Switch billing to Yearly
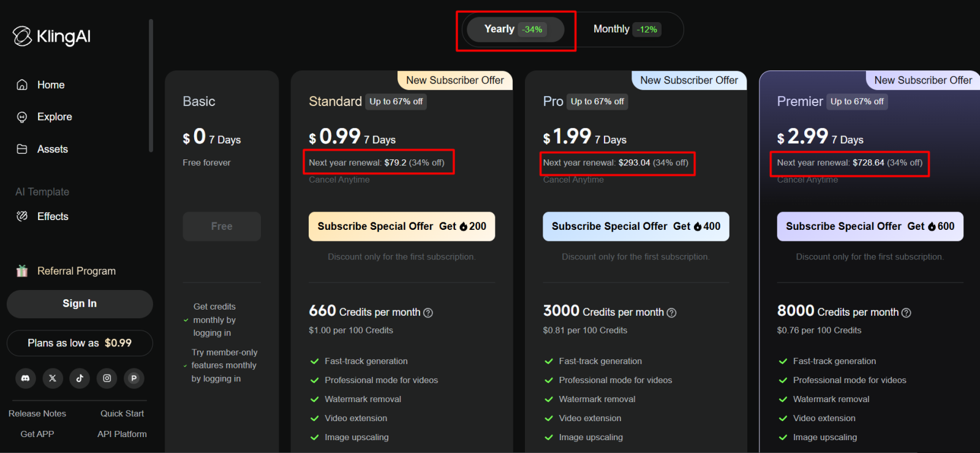Screen dimensions: 980x453 (515, 29)
